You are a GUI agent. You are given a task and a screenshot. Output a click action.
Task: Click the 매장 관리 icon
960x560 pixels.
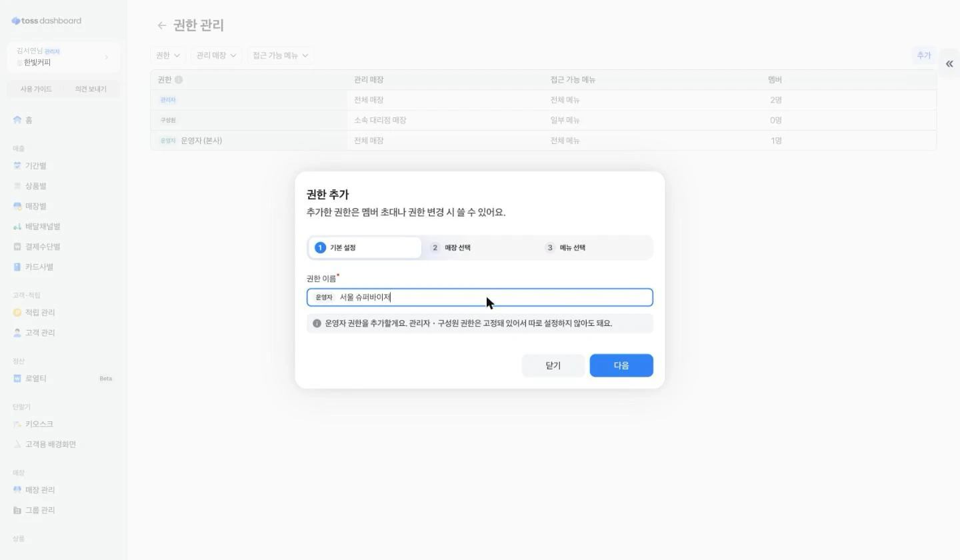[x=17, y=489]
